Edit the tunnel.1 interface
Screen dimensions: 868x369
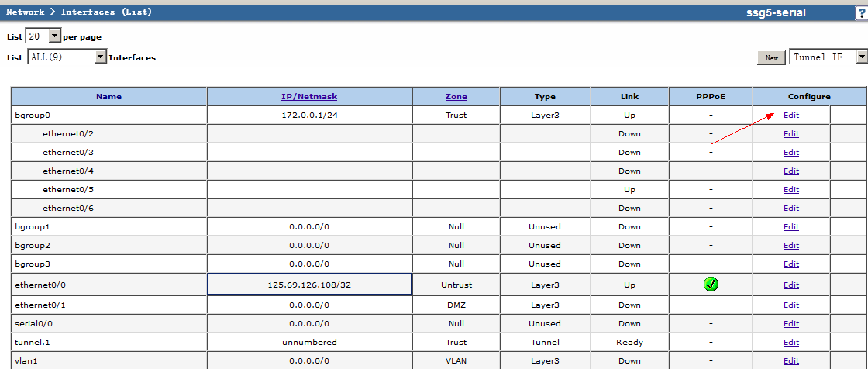790,343
